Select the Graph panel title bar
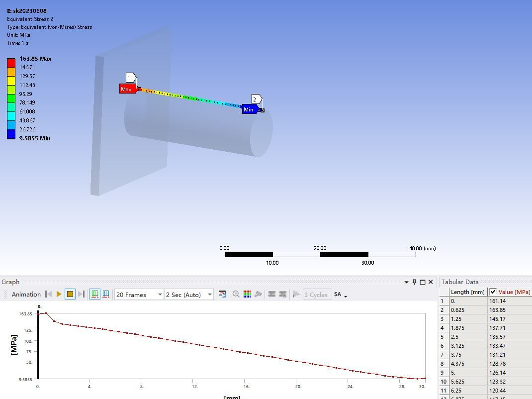532x399 pixels. [10, 282]
